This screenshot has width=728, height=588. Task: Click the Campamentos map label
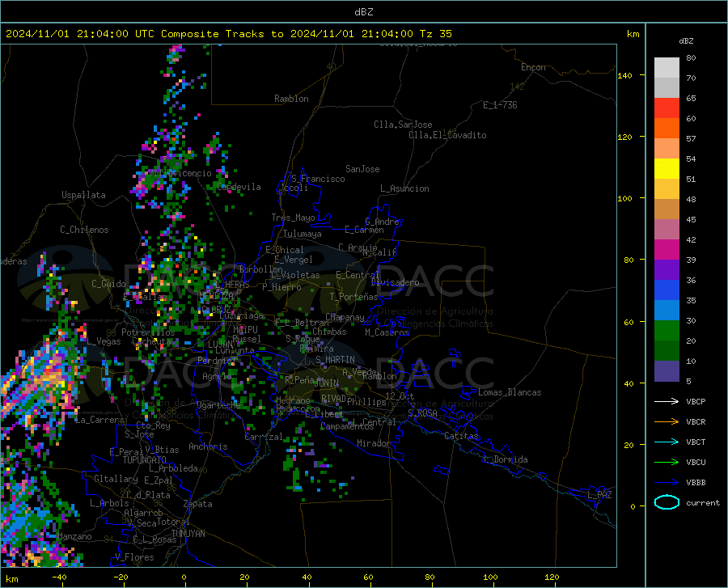(x=347, y=426)
